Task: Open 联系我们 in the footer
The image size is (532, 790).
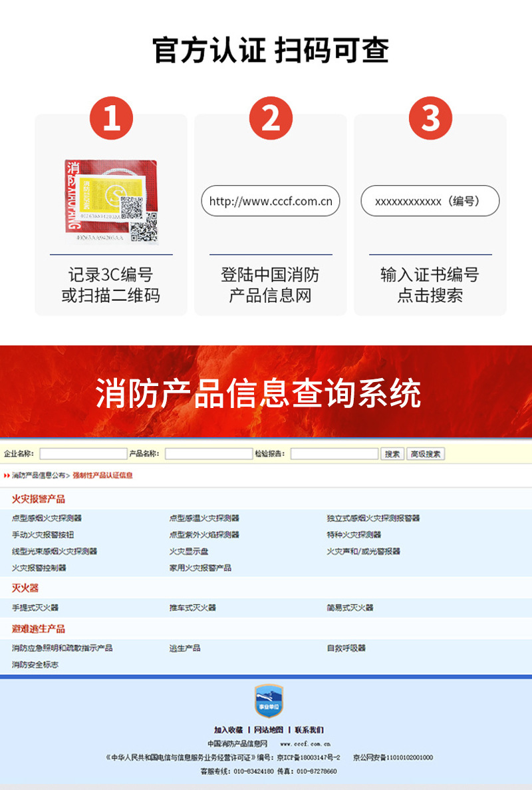Action: click(x=309, y=730)
